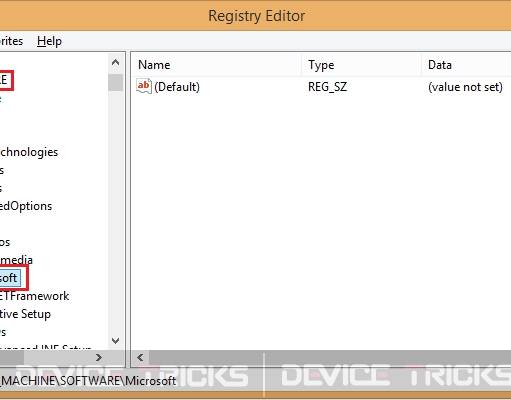Select the tree key ending in 'media'
The height and width of the screenshot is (400, 511).
click(16, 260)
